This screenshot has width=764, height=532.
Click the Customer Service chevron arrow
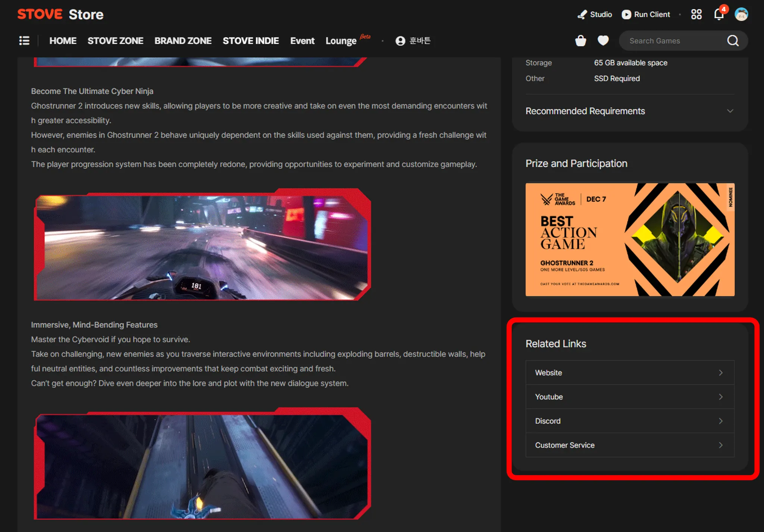720,445
